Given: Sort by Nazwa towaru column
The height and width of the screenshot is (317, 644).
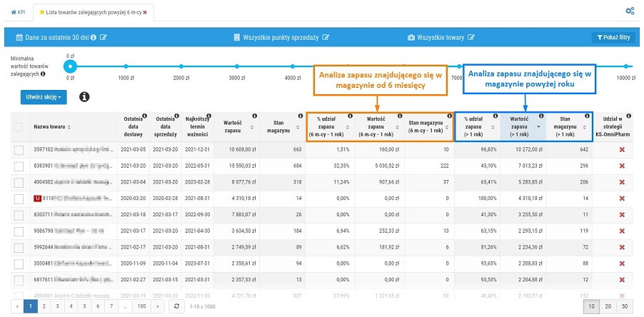Looking at the screenshot, I should 69,127.
